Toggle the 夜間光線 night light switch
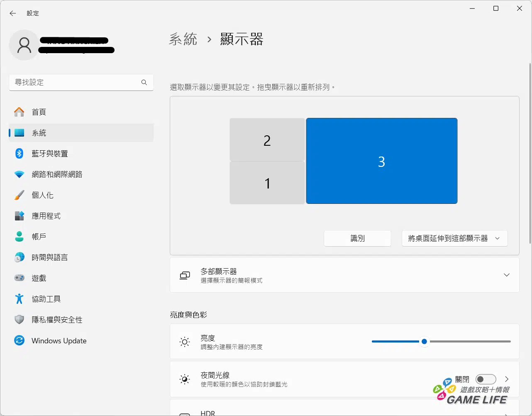This screenshot has width=532, height=416. 486,379
